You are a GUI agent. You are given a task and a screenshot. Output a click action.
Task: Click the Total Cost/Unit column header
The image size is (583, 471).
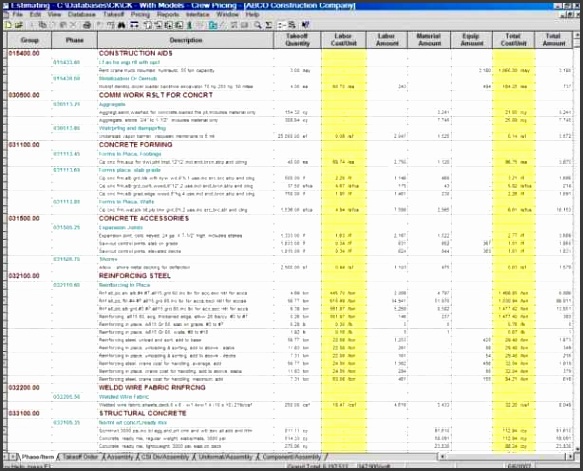(x=513, y=40)
